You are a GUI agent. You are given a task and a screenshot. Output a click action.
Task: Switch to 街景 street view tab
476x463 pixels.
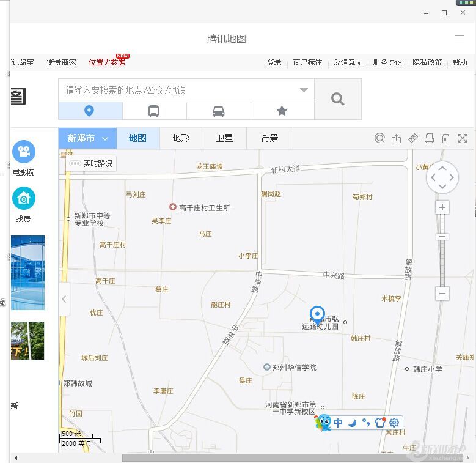(x=269, y=138)
